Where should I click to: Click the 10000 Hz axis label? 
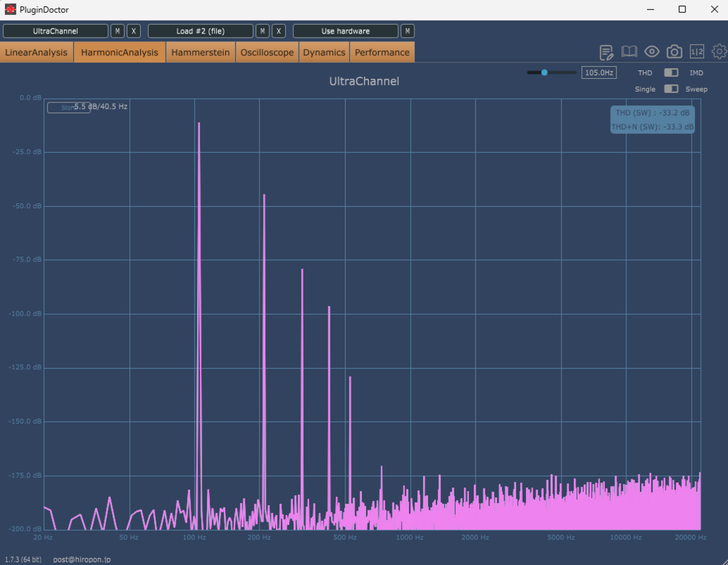[x=626, y=537]
